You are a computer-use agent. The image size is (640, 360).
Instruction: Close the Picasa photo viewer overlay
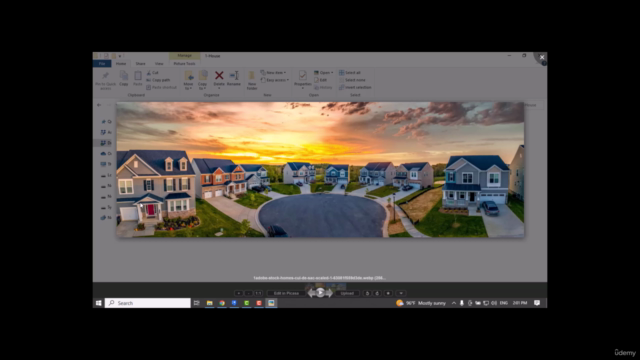click(542, 57)
